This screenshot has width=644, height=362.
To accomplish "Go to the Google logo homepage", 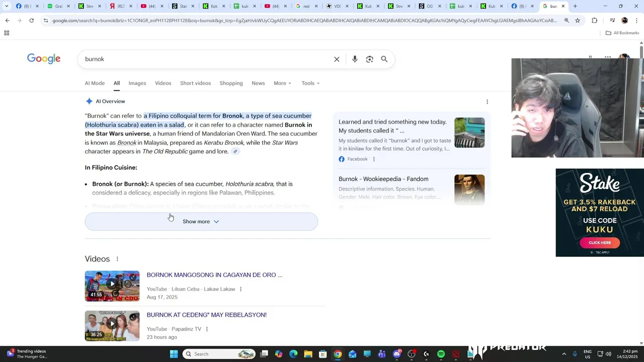I will coord(44,59).
